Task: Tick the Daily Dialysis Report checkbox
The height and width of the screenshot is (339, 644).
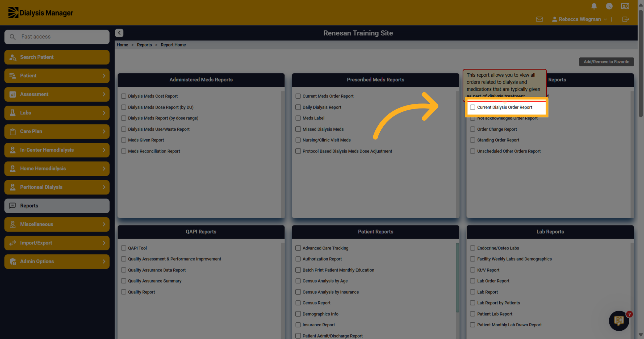Action: pyautogui.click(x=298, y=107)
